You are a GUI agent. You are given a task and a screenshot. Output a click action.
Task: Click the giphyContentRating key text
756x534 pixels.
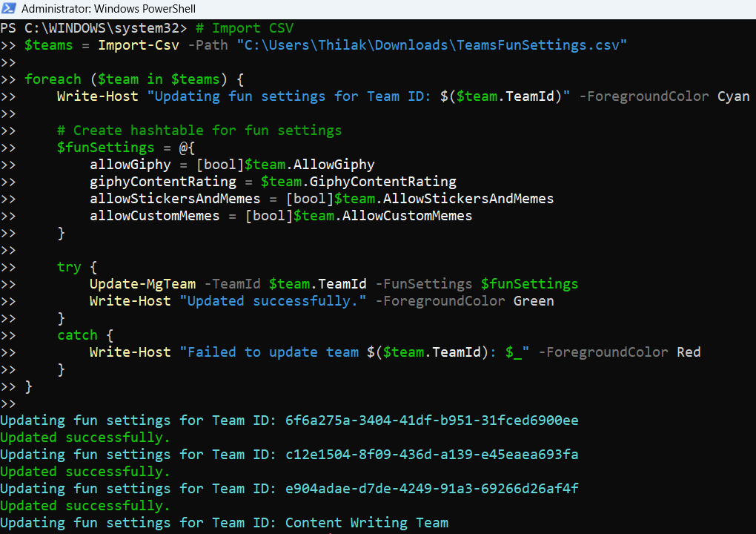(162, 181)
